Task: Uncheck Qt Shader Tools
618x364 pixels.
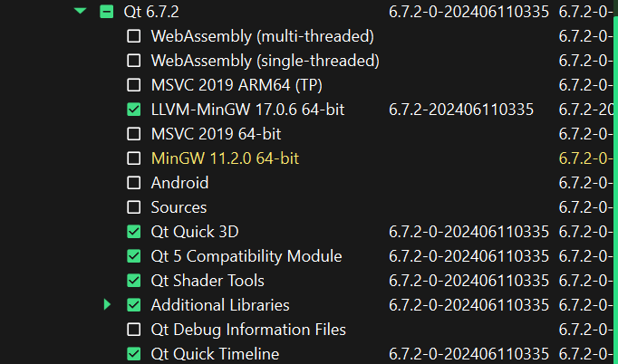Action: point(134,281)
